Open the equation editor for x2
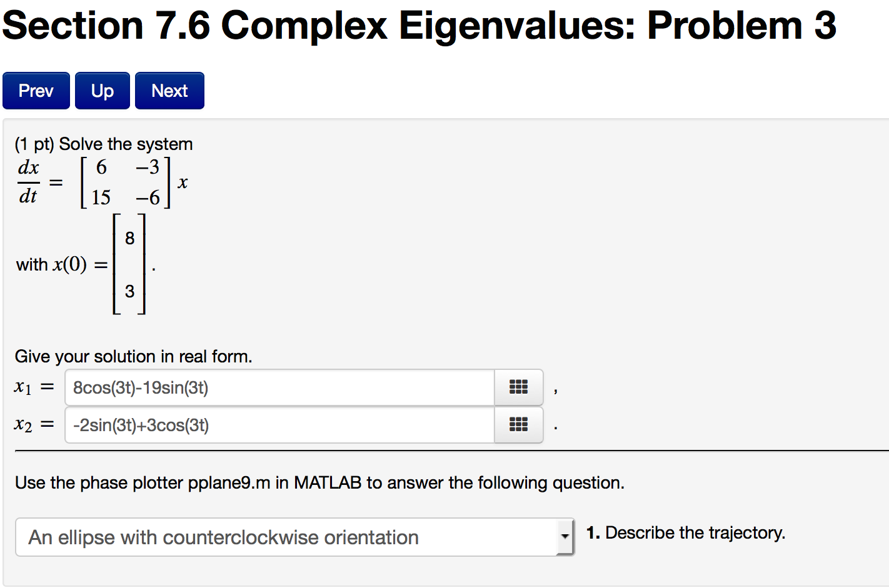This screenshot has height=588, width=889. [518, 425]
